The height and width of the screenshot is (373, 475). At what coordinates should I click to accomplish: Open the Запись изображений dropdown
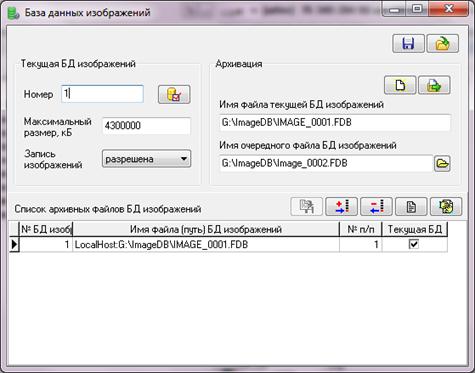[146, 159]
